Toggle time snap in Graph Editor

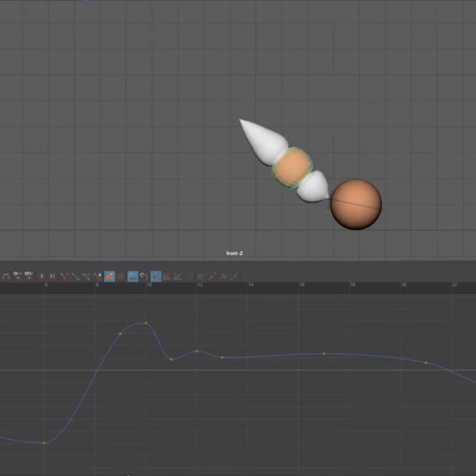coord(132,276)
